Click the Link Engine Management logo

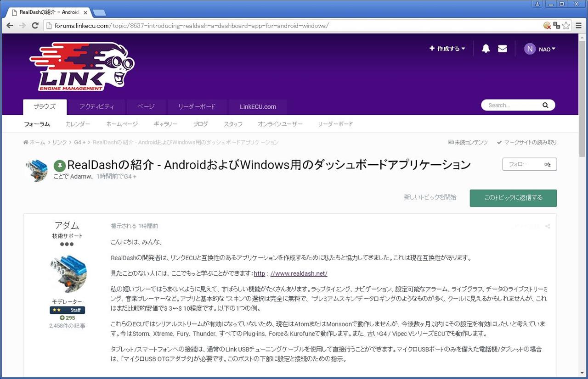(82, 67)
